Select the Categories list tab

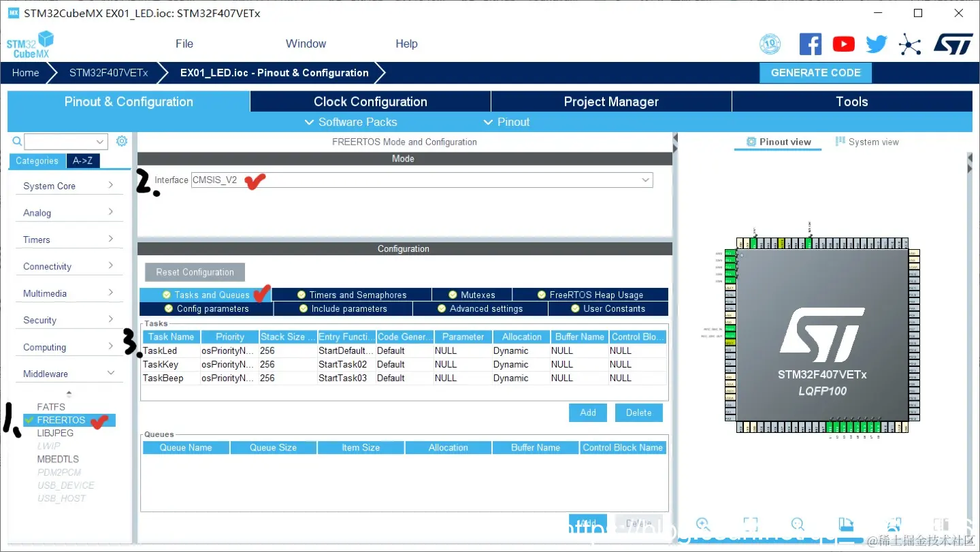click(x=37, y=161)
